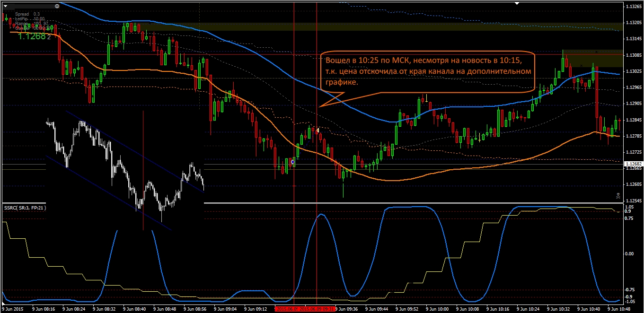Click price axis label 1.13145
644x313 pixels.
633,39
